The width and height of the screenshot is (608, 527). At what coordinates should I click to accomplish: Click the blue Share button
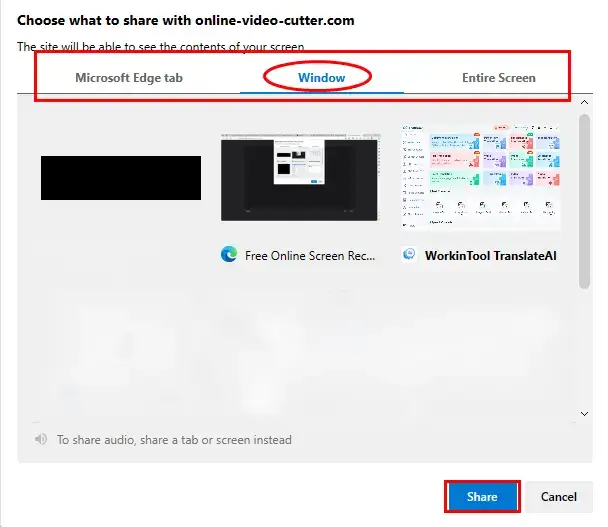482,497
